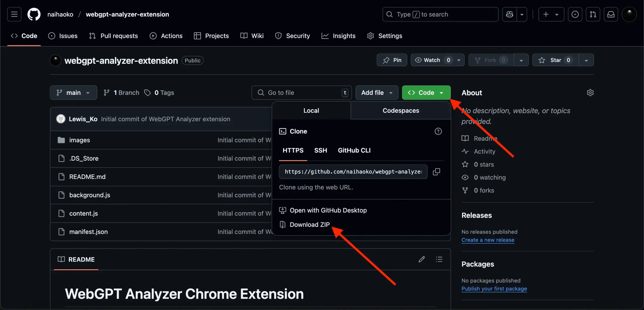Viewport: 644px width, 310px height.
Task: Open the naihaoko owner link in breadcrumb
Action: point(60,14)
